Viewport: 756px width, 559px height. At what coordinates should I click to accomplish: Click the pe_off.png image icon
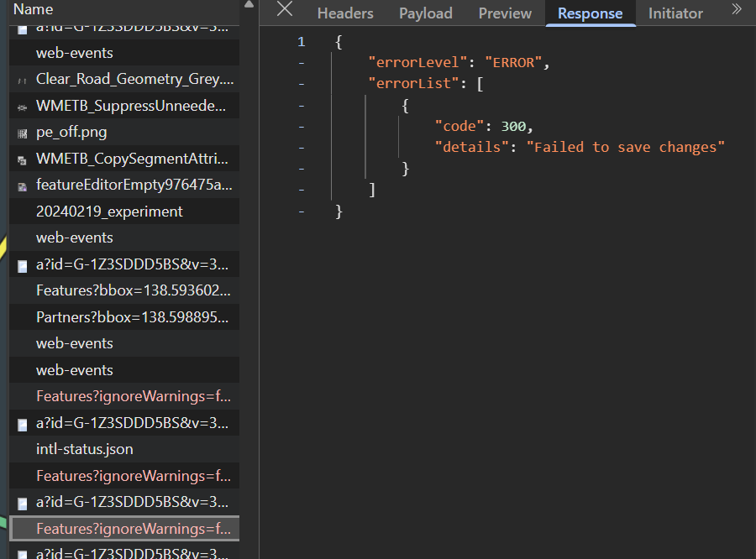[23, 133]
